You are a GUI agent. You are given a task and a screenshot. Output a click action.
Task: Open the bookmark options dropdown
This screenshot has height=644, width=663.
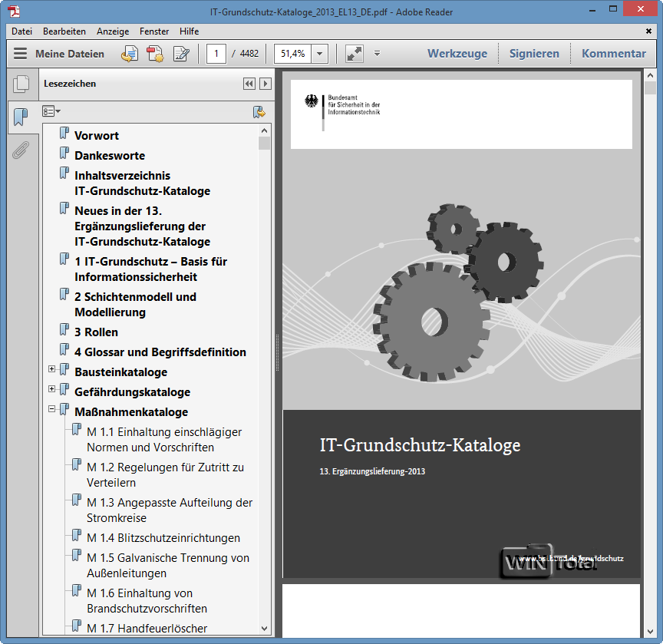(51, 111)
